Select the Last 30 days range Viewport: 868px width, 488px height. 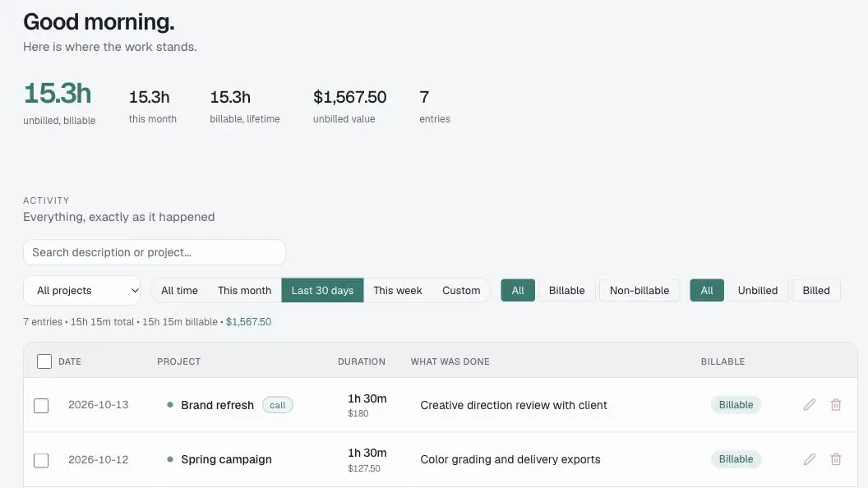(x=323, y=291)
